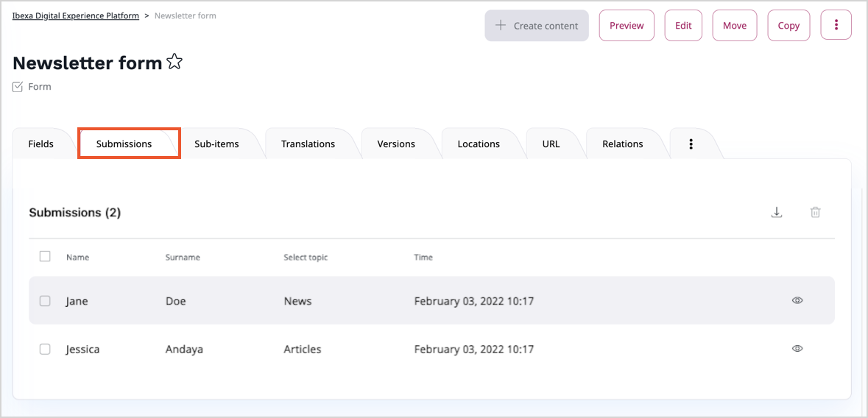Screen dimensions: 868x418
Task: Follow the Ibexa Digital Experience Platform breadcrumb
Action: (x=76, y=15)
